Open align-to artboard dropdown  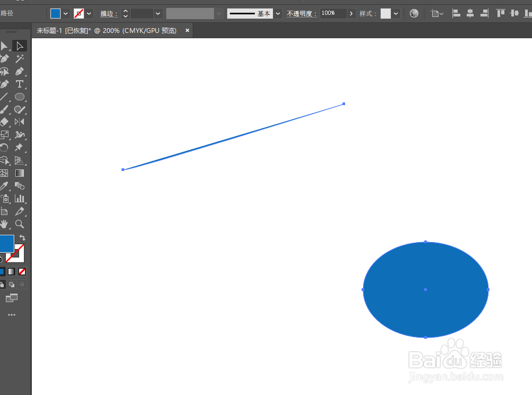(x=437, y=14)
